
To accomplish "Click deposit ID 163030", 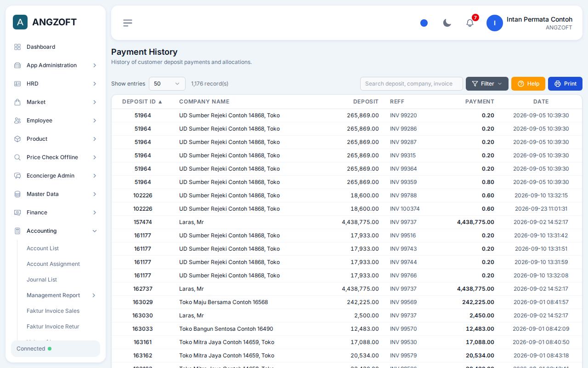I will tap(143, 316).
